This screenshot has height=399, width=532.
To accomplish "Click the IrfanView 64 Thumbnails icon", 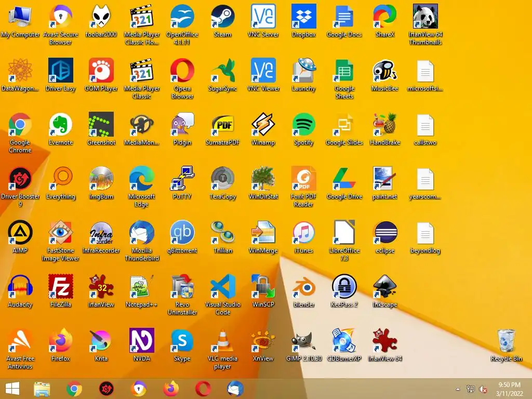I will (425, 16).
